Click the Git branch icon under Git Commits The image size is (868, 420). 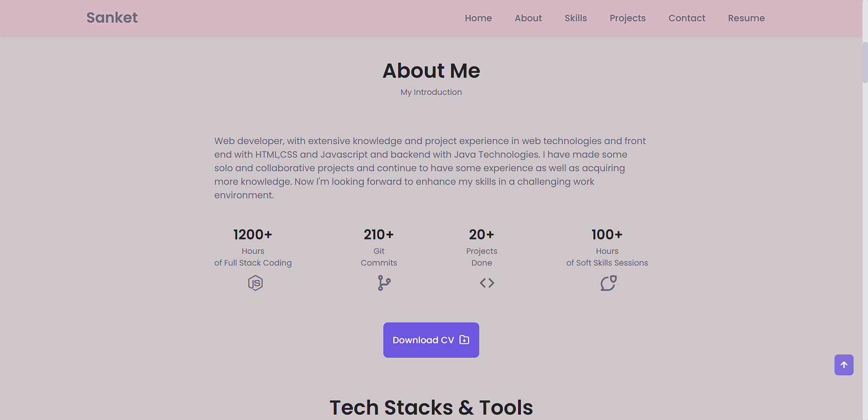[384, 283]
